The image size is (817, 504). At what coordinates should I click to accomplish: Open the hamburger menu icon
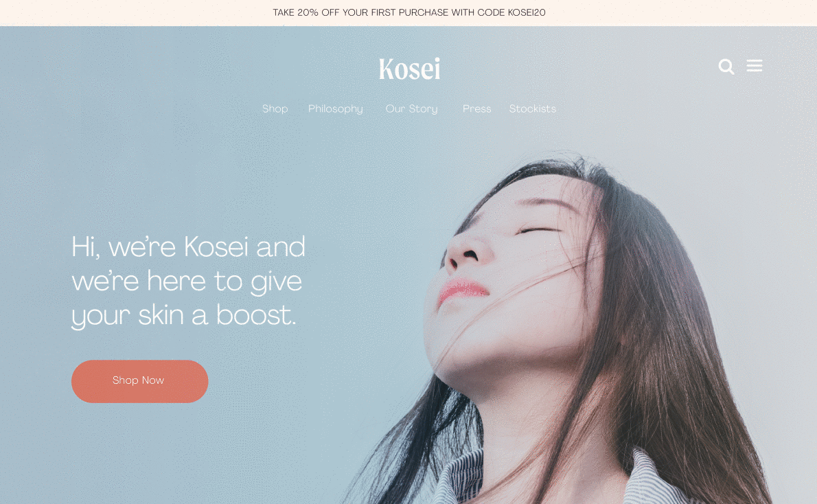[754, 66]
